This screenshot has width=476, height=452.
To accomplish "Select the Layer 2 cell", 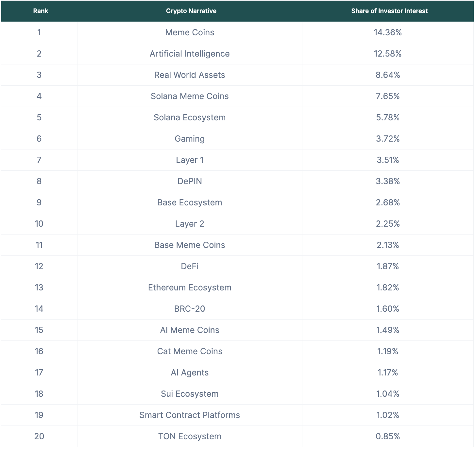I will 190,224.
